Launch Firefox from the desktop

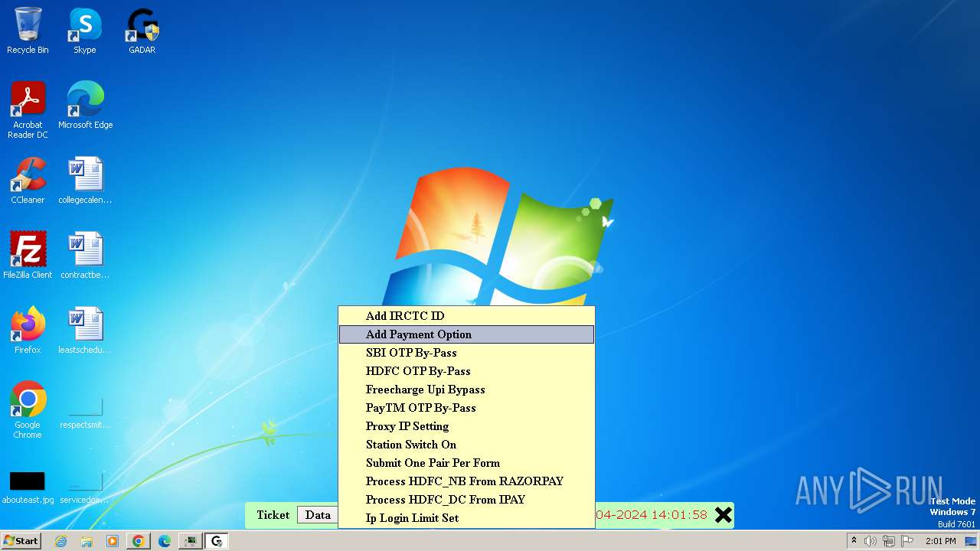[x=28, y=331]
